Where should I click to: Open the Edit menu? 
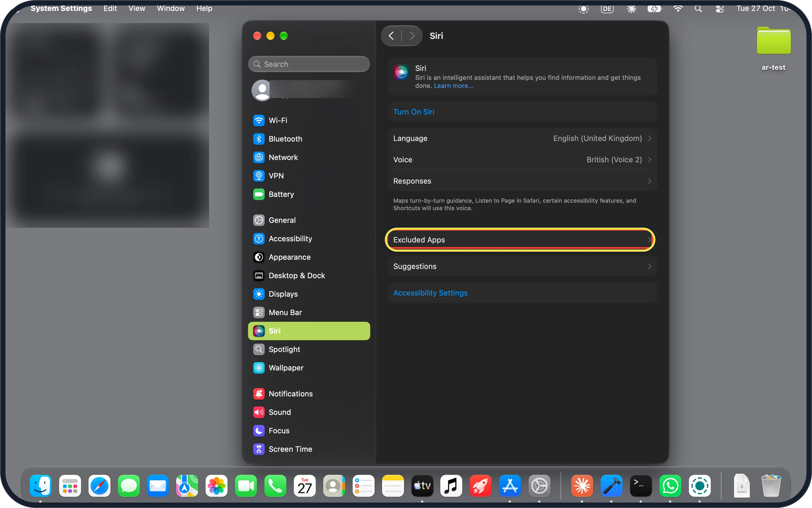[110, 8]
